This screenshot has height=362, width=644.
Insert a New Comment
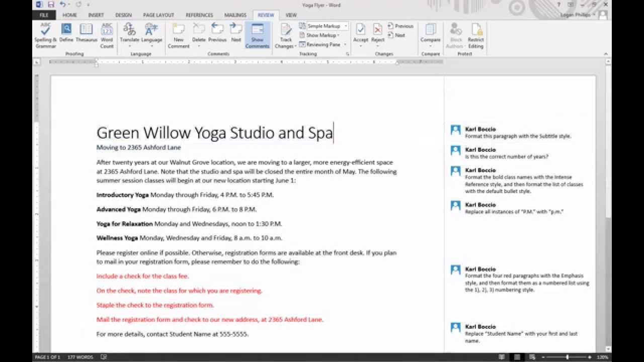point(179,35)
